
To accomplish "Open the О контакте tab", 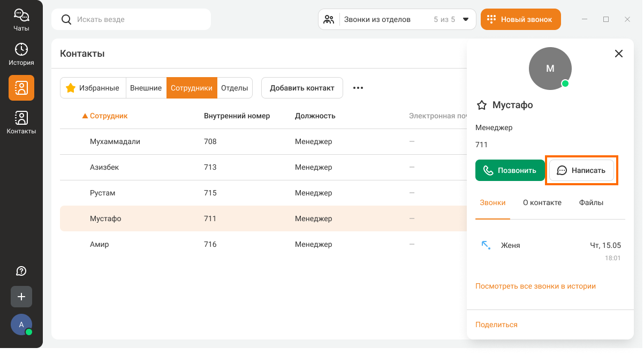I will pyautogui.click(x=542, y=202).
